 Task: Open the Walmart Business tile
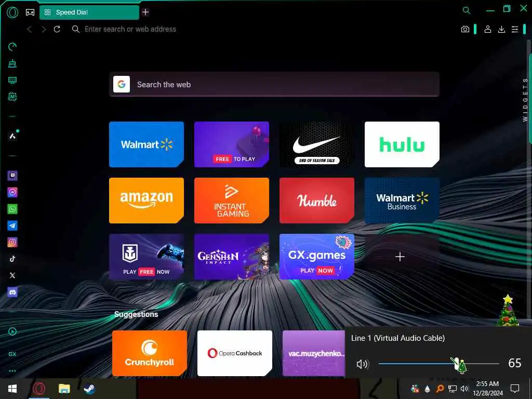coord(402,201)
